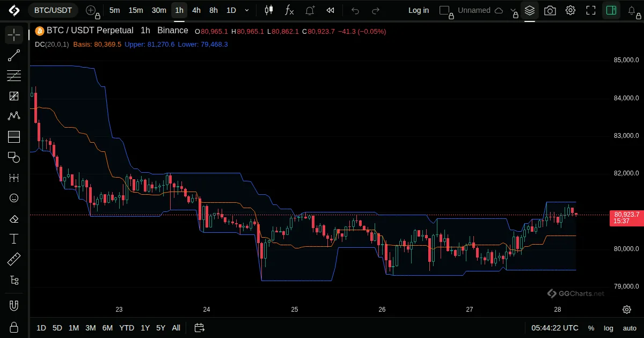Click the DC(20,0,1) indicator label

pyautogui.click(x=52, y=44)
